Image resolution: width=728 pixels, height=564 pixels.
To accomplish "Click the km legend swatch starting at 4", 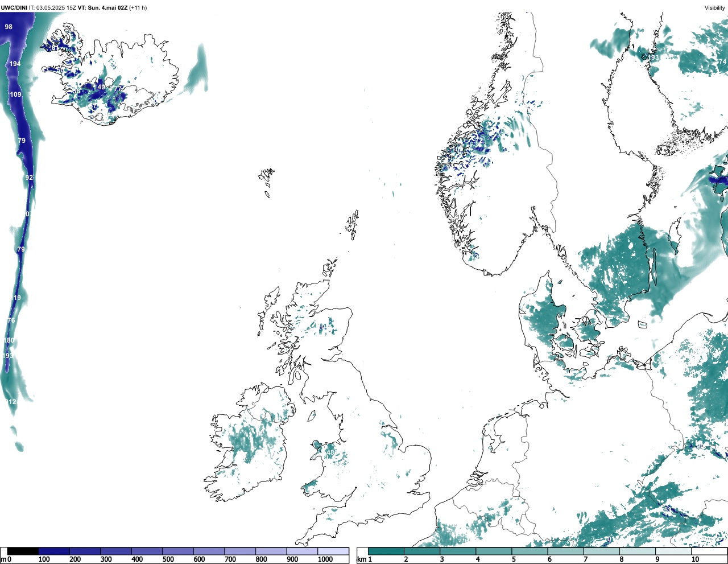I will point(494,551).
